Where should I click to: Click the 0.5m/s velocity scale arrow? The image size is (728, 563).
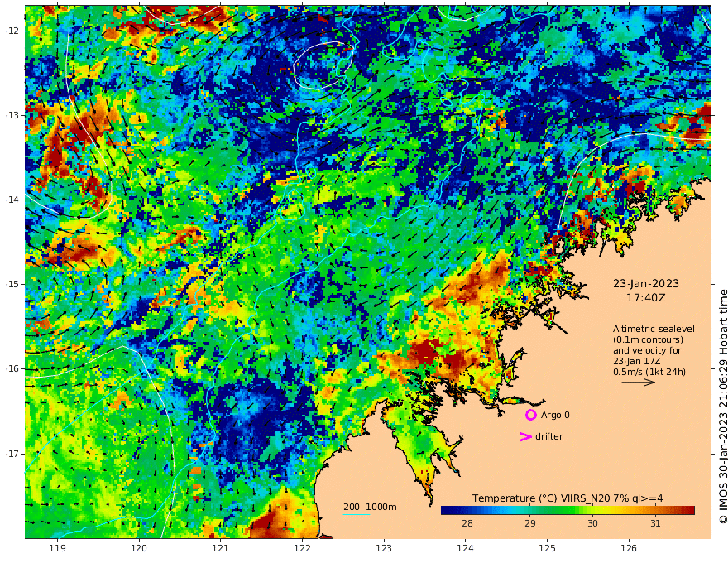click(x=639, y=383)
